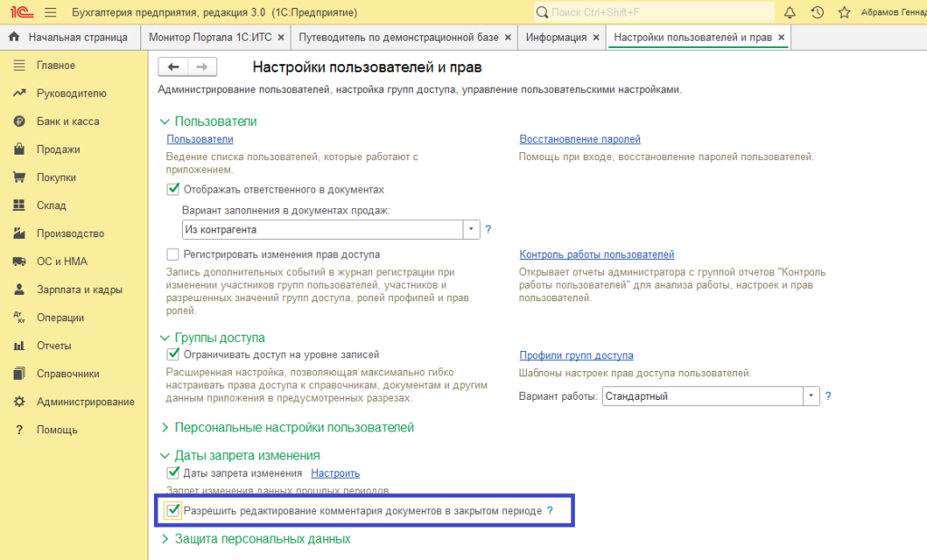The image size is (927, 560).
Task: Open the ОС и НМА truck icon
Action: [20, 261]
